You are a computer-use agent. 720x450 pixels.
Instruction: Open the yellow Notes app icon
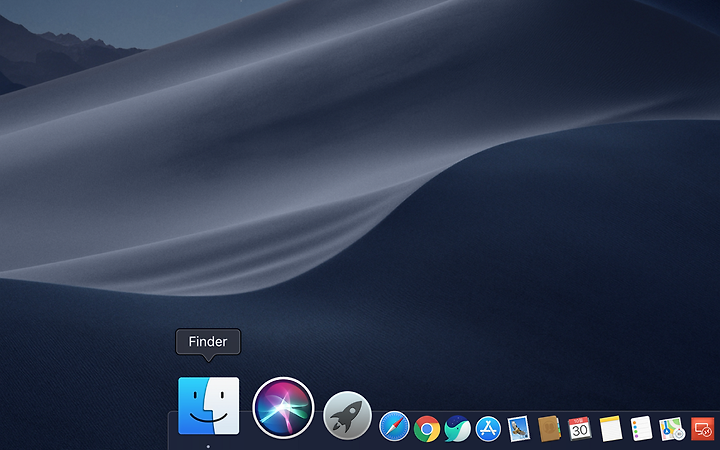611,428
